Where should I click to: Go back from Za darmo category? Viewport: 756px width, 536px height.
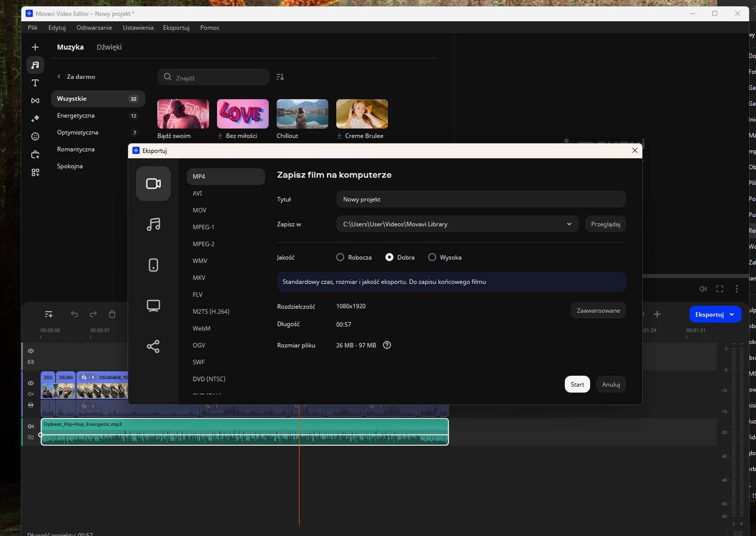tap(59, 77)
